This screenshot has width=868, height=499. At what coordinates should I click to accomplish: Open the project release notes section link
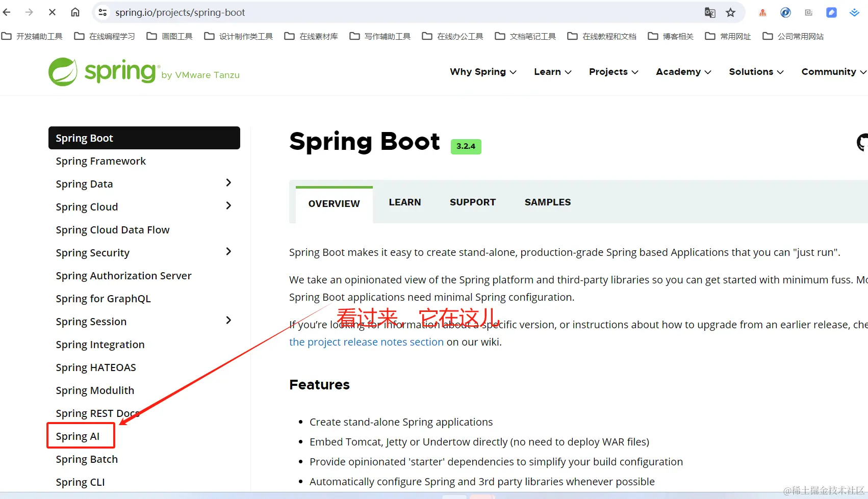[366, 342]
